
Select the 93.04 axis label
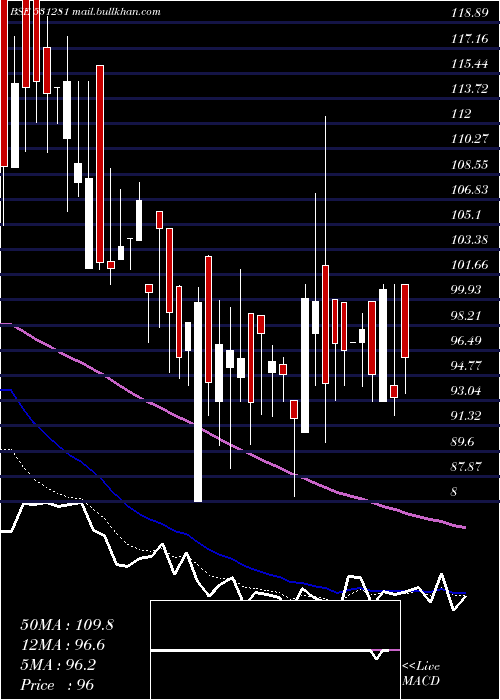(467, 391)
